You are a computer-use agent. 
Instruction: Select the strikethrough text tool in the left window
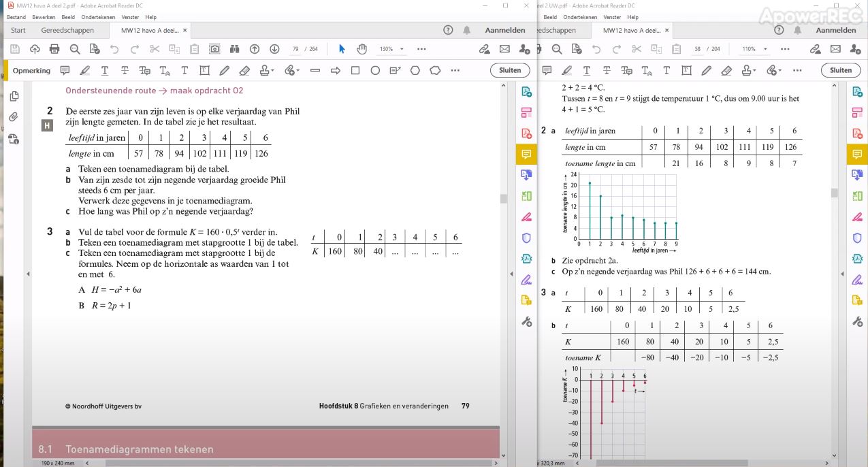point(125,70)
